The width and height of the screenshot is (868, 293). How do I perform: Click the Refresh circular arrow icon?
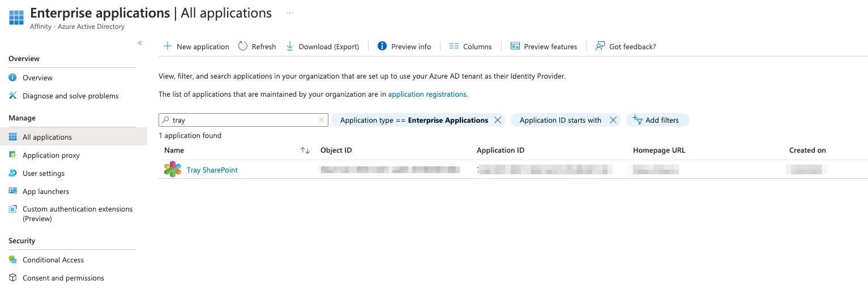click(243, 46)
